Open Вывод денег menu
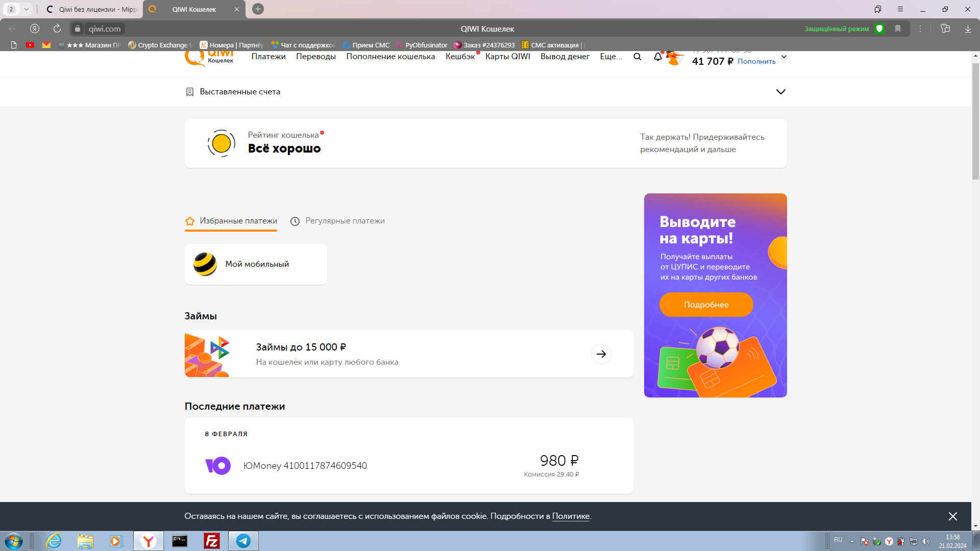This screenshot has height=551, width=980. (x=565, y=57)
